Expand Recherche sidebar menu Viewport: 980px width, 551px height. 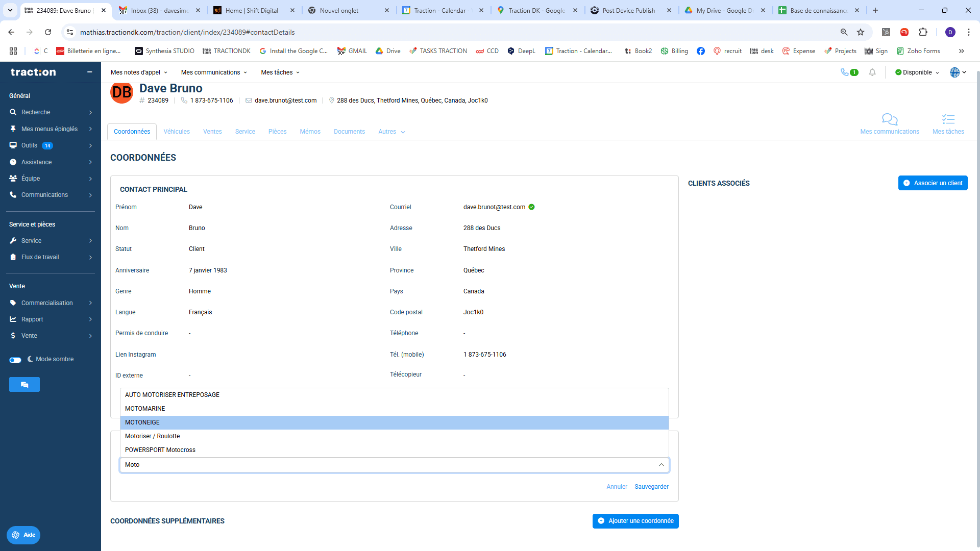[x=51, y=112]
